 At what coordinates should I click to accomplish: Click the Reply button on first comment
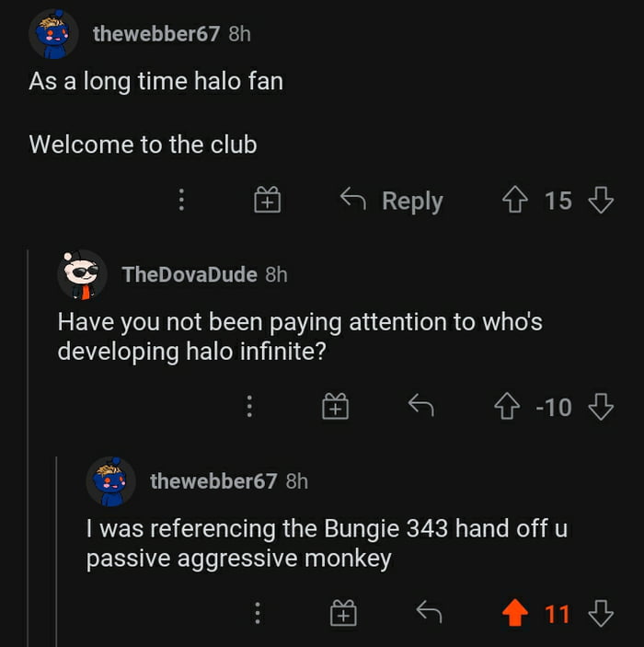(x=392, y=201)
